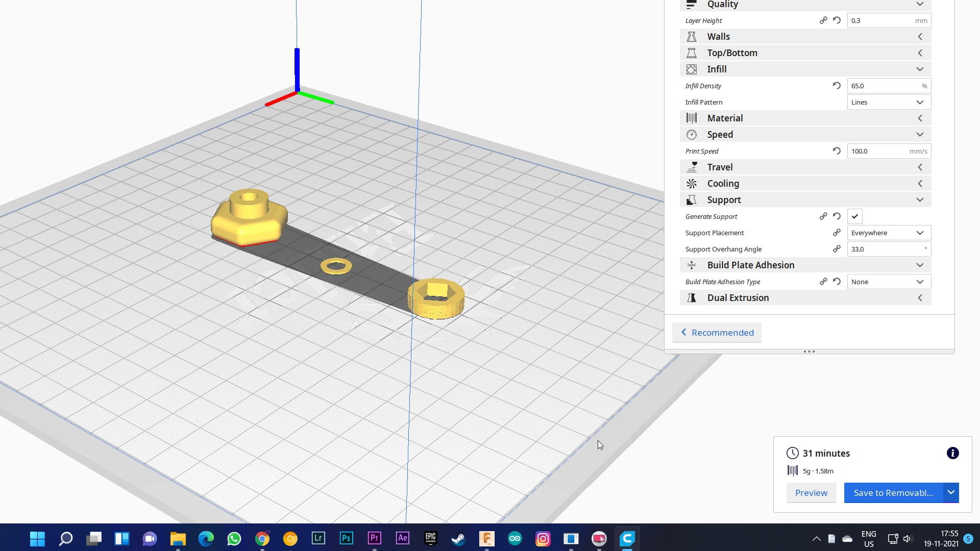980x551 pixels.
Task: Click the Speed gauge icon
Action: pos(692,135)
